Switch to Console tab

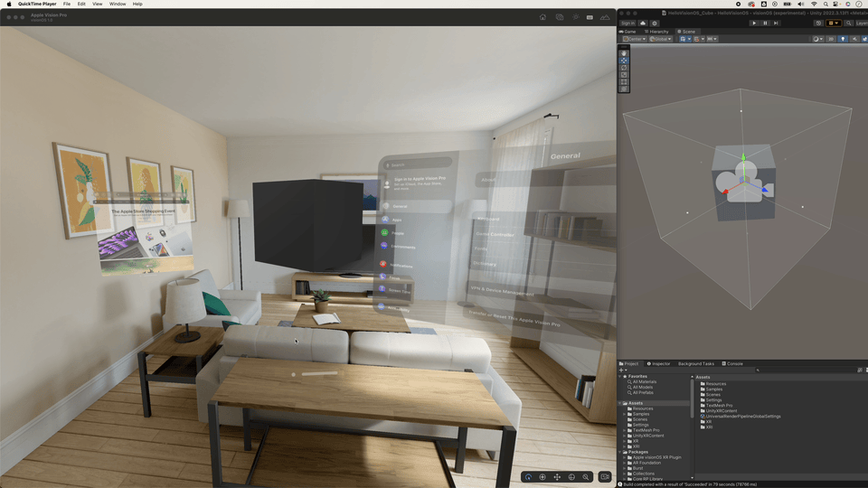(x=732, y=363)
